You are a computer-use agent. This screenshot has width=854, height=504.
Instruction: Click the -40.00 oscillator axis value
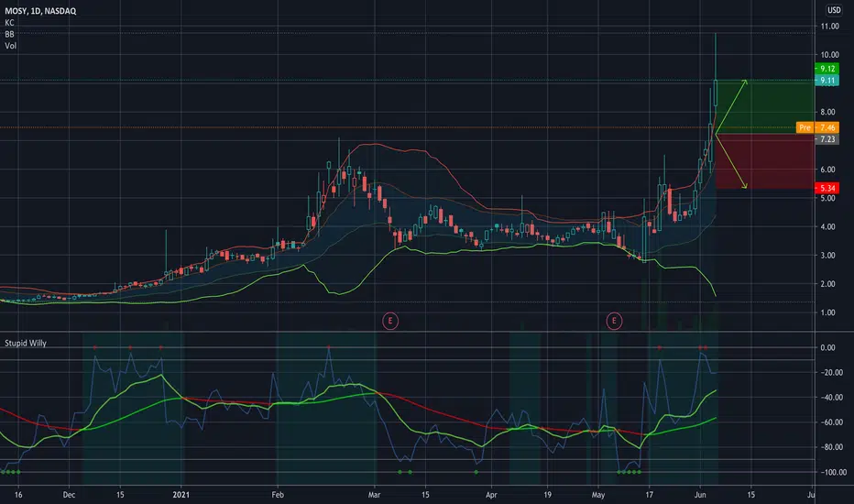[831, 398]
